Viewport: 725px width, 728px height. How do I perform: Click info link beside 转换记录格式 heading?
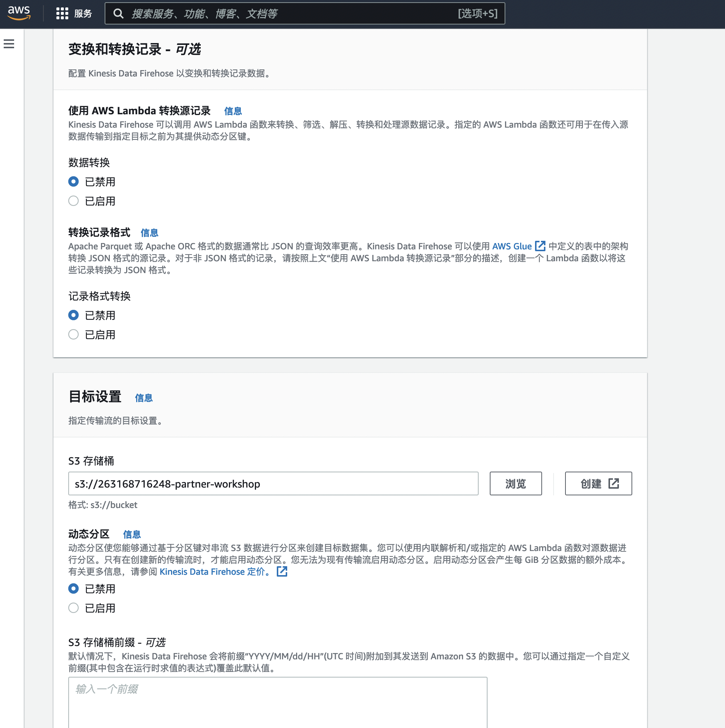click(x=149, y=233)
